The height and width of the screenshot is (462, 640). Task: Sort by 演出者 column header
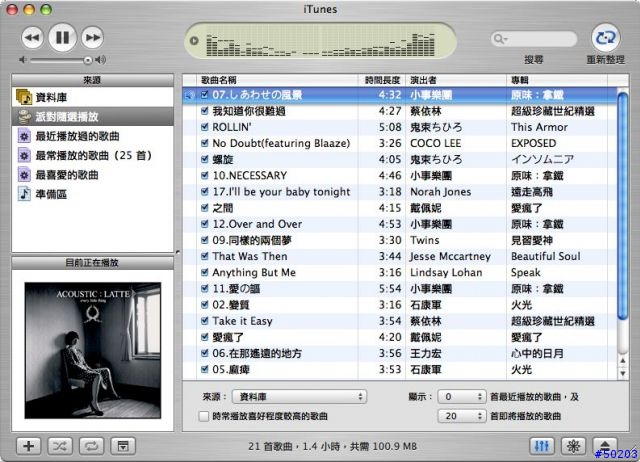[456, 80]
